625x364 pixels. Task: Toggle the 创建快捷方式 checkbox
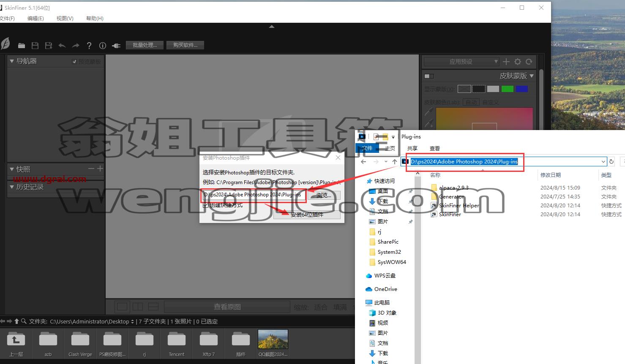(205, 205)
